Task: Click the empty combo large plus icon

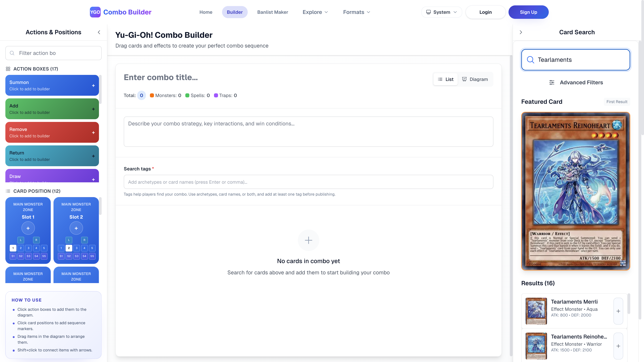Action: point(309,240)
